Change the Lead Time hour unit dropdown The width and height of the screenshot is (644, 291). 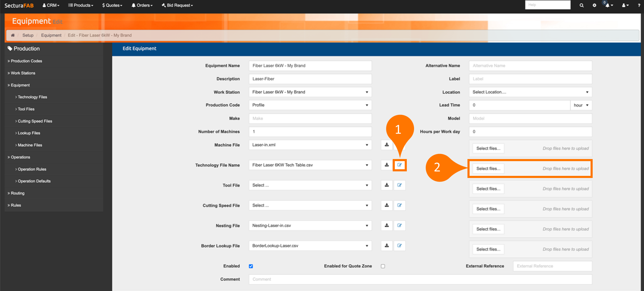(x=581, y=105)
